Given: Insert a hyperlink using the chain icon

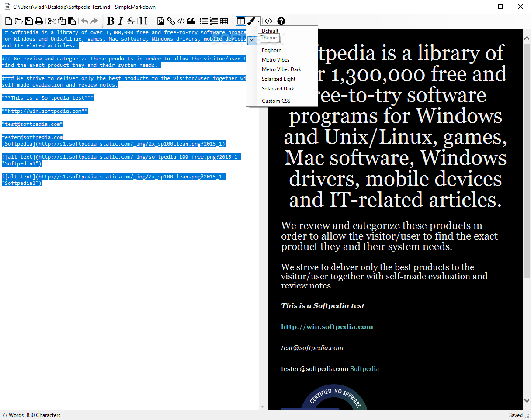Looking at the screenshot, I should [171, 21].
